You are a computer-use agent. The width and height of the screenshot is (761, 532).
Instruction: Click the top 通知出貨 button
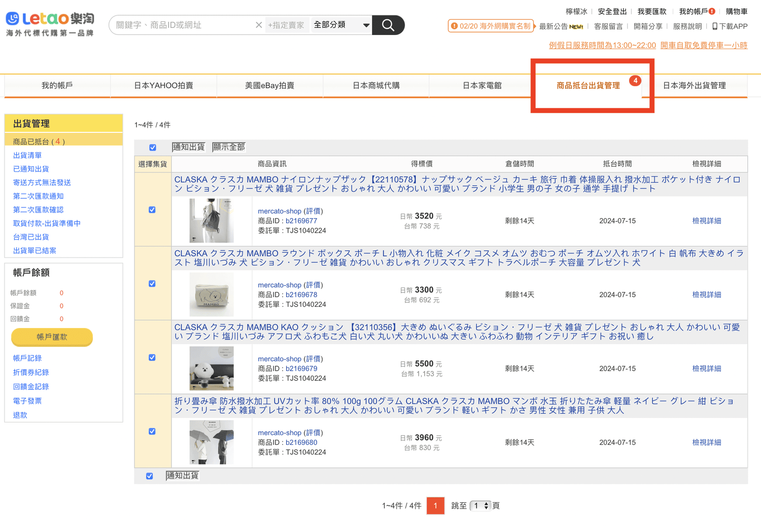point(189,147)
